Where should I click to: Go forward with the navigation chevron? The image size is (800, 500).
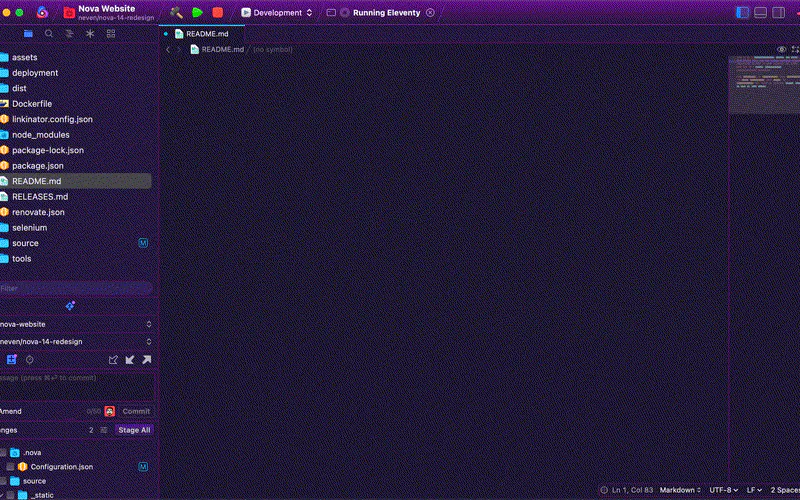[x=179, y=49]
